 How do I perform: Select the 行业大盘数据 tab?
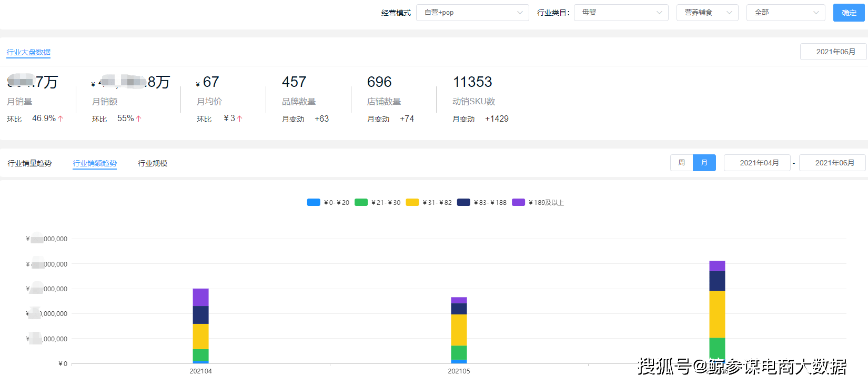tap(28, 52)
